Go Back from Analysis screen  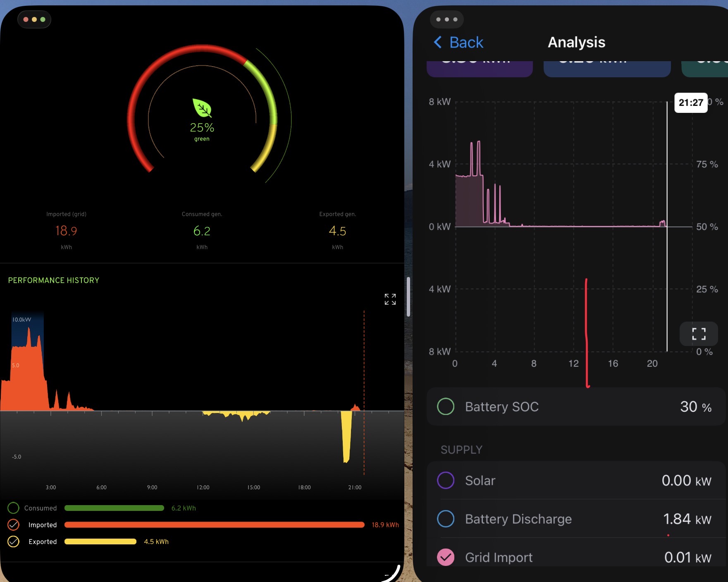pos(466,42)
